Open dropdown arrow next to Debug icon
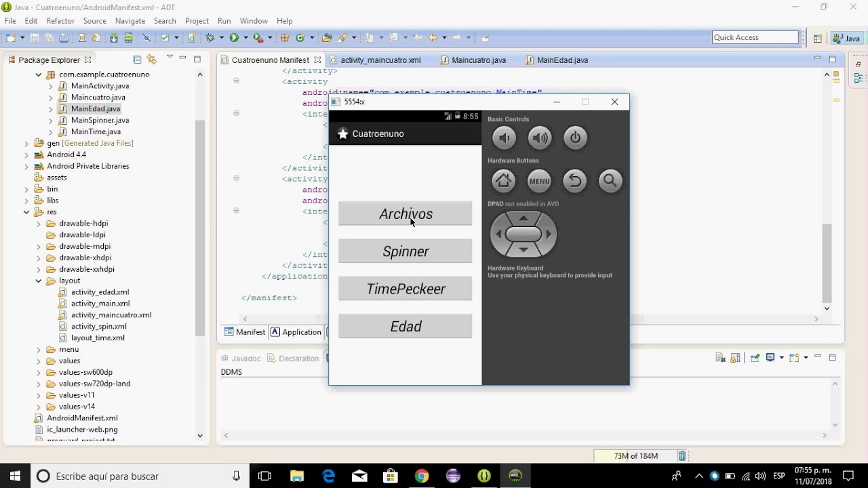 point(220,38)
